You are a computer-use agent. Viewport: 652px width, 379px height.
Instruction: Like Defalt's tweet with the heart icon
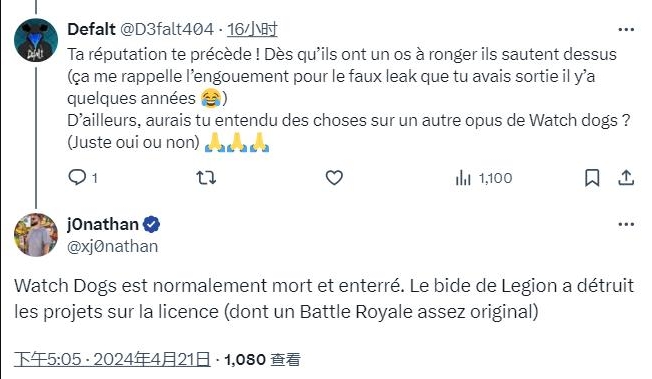pyautogui.click(x=334, y=178)
